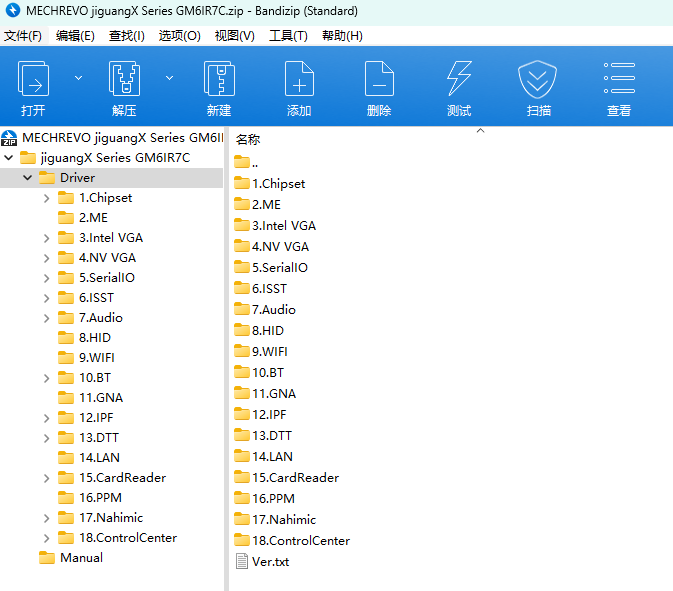Expand the 17.Nahimic tree node

pyautogui.click(x=46, y=518)
